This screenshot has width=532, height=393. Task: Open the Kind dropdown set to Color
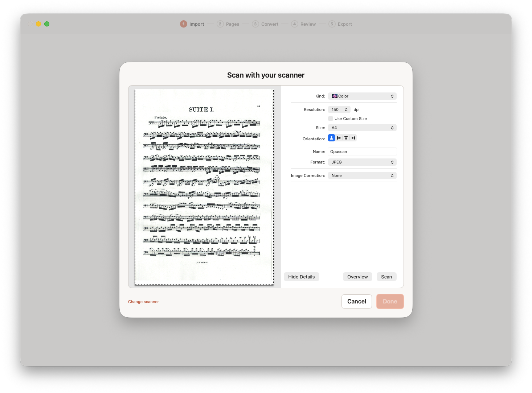(362, 96)
